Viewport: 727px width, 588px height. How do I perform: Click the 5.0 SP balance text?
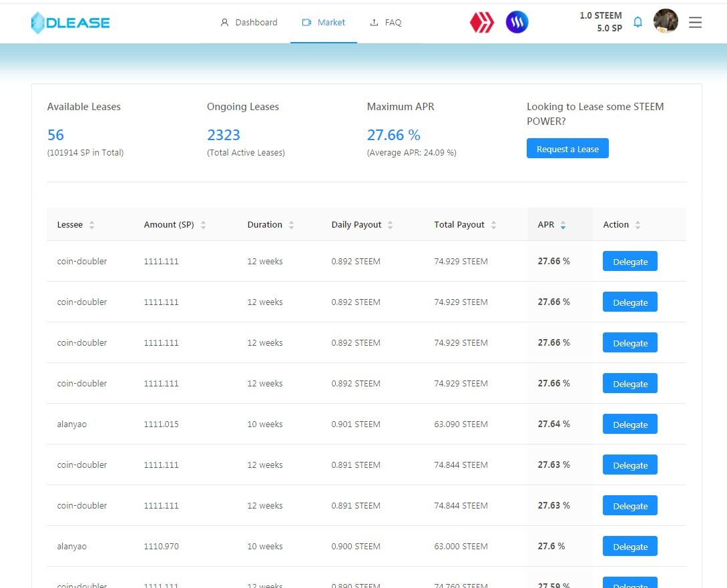pyautogui.click(x=610, y=28)
